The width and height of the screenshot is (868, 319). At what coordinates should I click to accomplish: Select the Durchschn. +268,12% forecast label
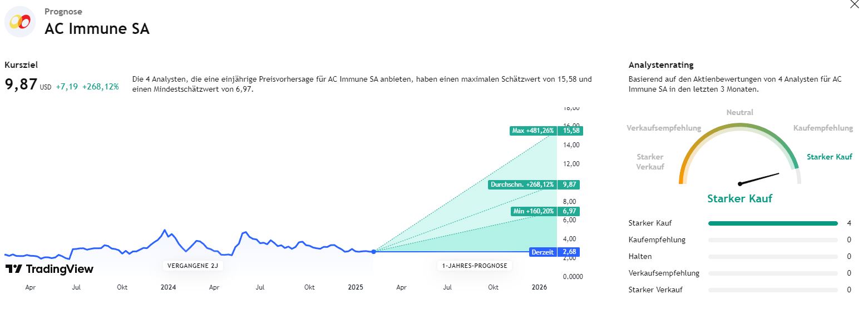522,185
